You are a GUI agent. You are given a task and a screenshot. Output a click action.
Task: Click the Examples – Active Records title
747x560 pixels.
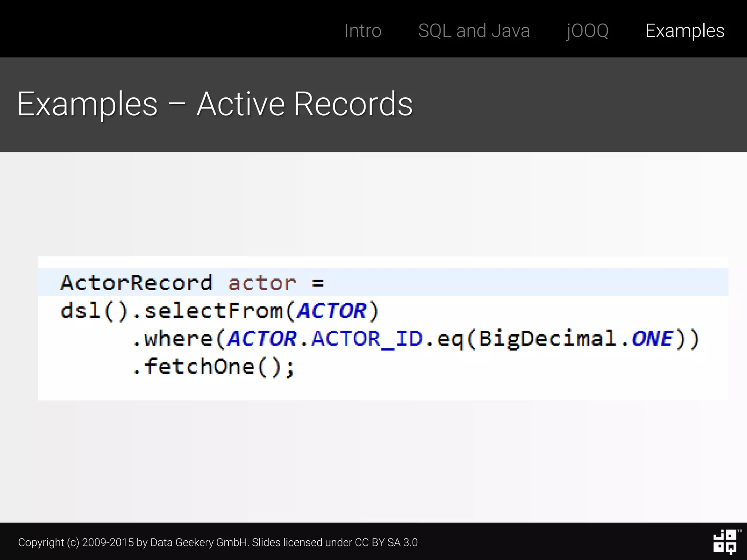click(215, 104)
